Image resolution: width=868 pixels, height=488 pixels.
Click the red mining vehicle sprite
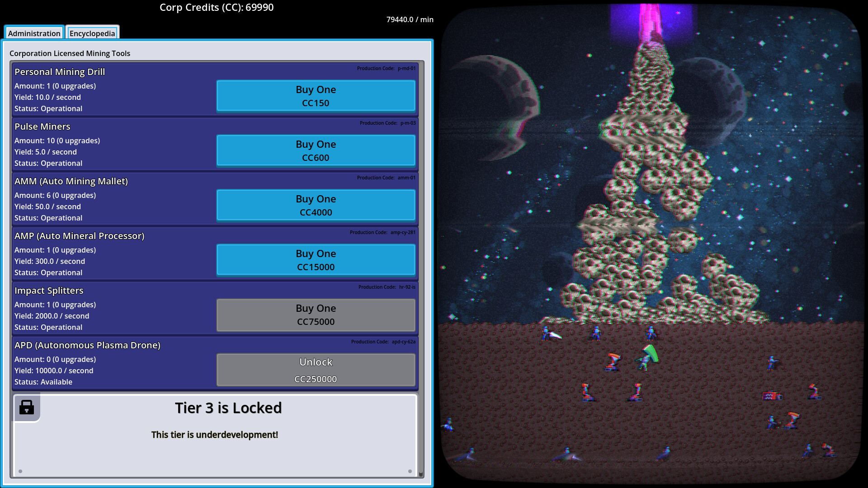(772, 396)
